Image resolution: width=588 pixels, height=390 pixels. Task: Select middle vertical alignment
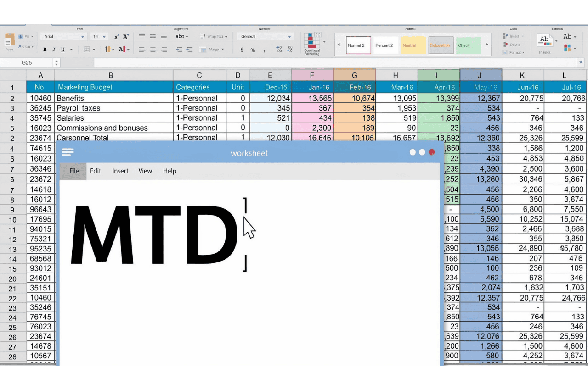click(153, 36)
